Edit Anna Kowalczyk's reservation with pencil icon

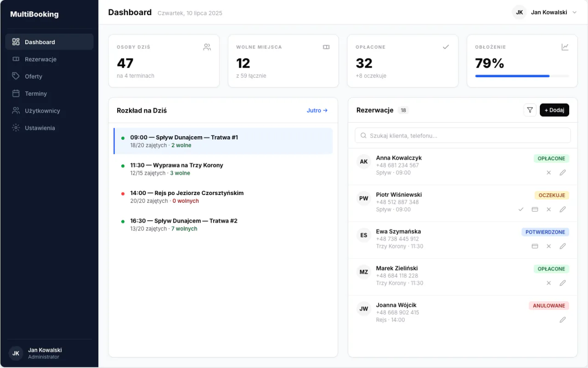pos(562,172)
